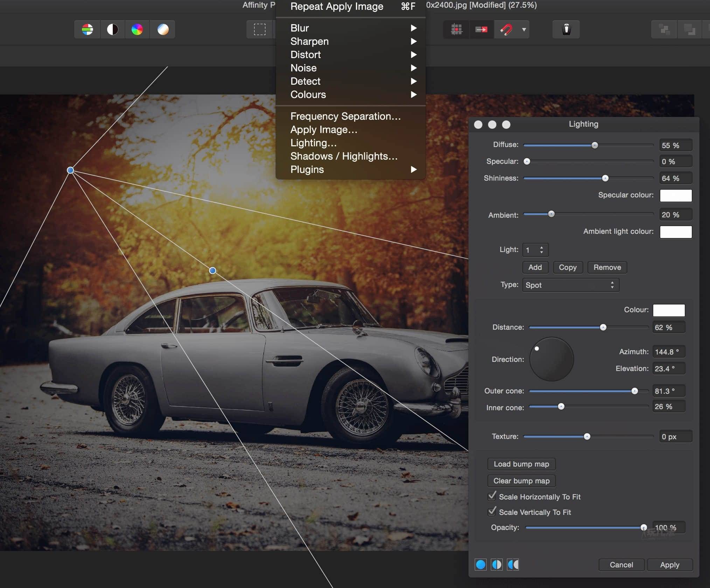The image size is (710, 588).
Task: Expand the Sharpen submenu
Action: [x=351, y=41]
